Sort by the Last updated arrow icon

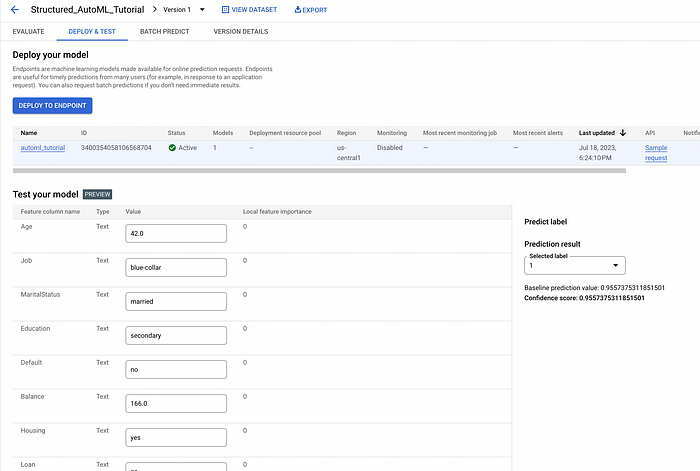(x=623, y=133)
